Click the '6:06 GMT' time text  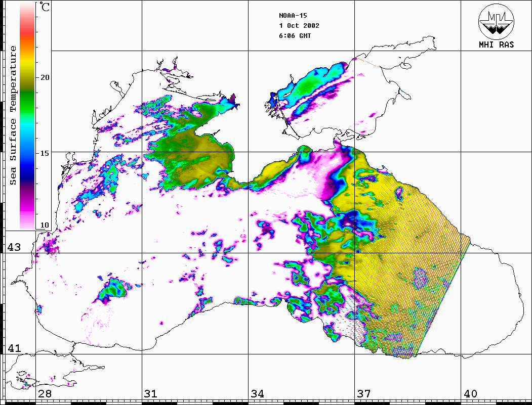pyautogui.click(x=295, y=36)
